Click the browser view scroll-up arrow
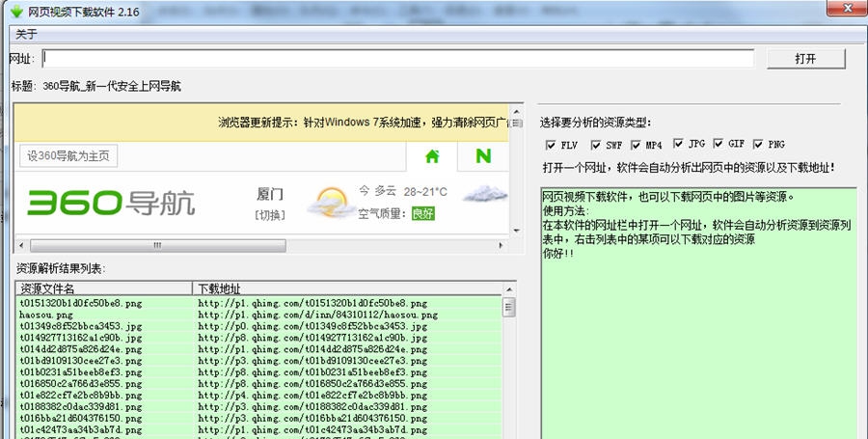 click(517, 111)
